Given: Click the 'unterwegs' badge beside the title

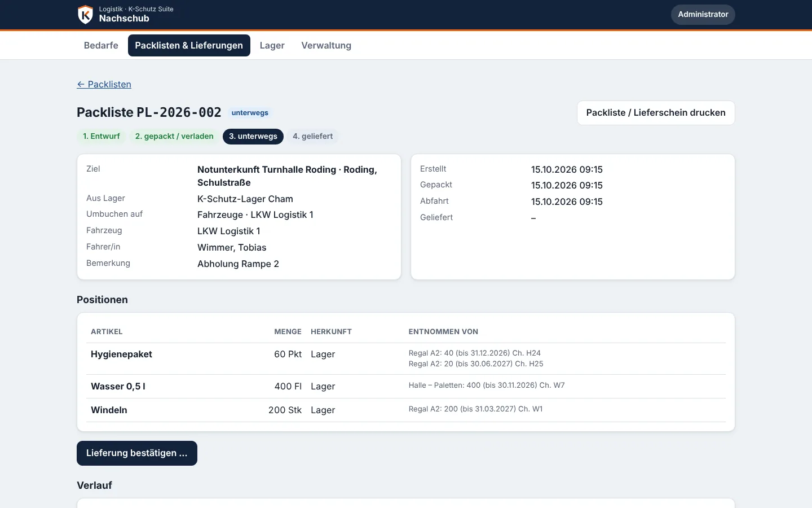Looking at the screenshot, I should click(250, 113).
